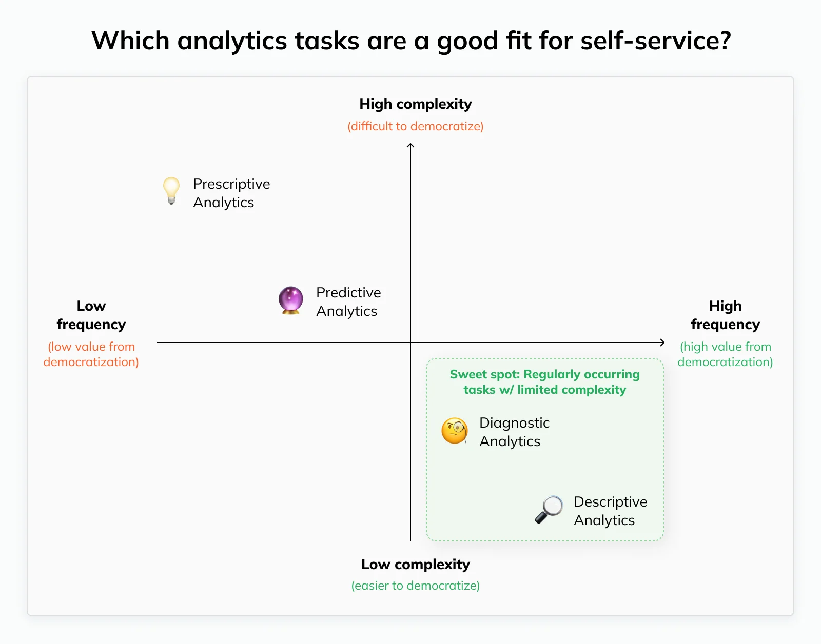The image size is (821, 644).
Task: Click the green Sweet spot caption text
Action: [x=545, y=382]
